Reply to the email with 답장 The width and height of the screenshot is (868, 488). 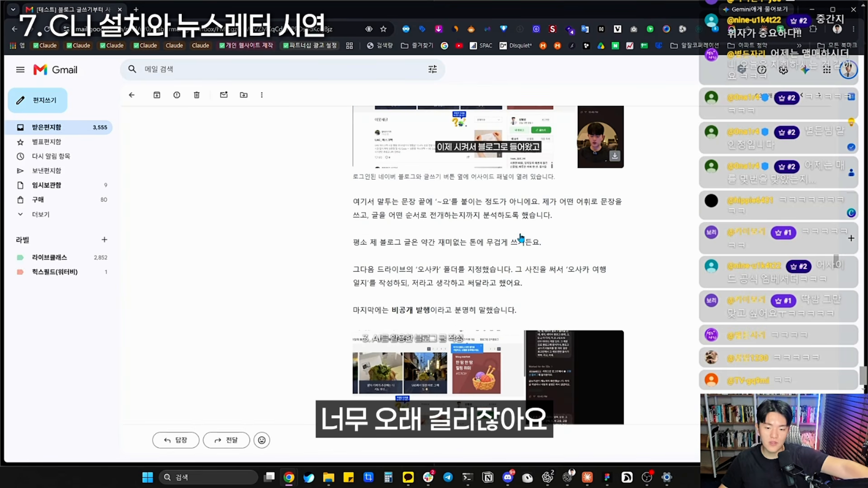176,440
